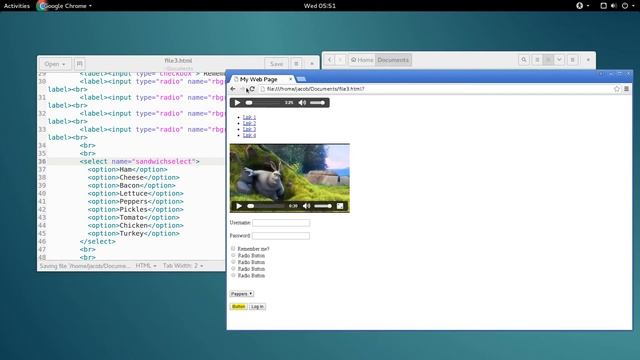Go back in the Files window
The height and width of the screenshot is (360, 640).
click(x=330, y=60)
